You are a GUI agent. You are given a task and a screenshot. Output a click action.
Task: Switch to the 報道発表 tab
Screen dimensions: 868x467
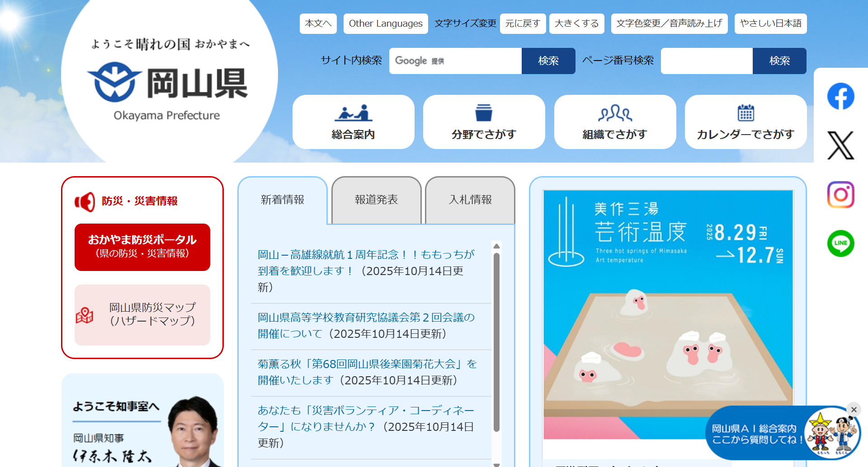[376, 200]
